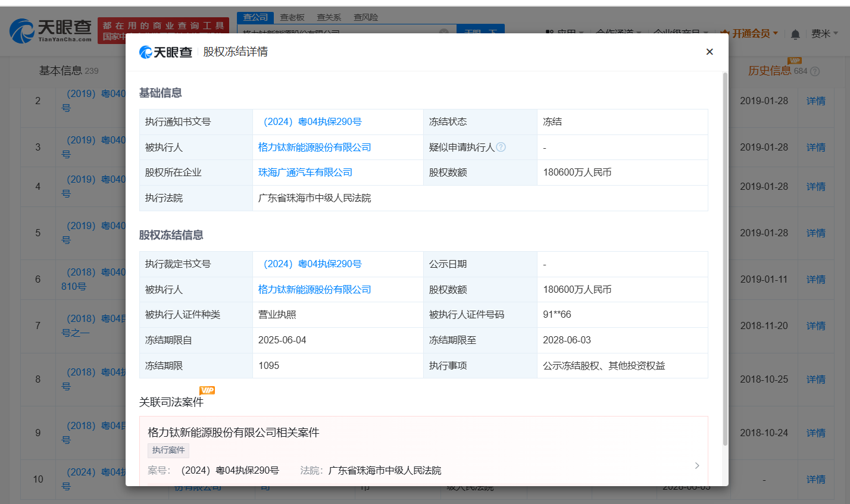The height and width of the screenshot is (504, 850).
Task: Open the 珠海广通汽车有限公司 company link
Action: click(305, 173)
